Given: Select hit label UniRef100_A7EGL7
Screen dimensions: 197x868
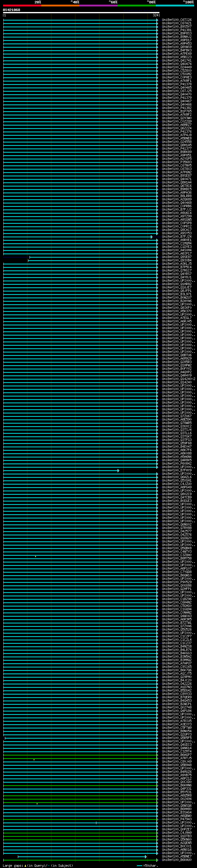Looking at the screenshot, I should tap(176, 318).
